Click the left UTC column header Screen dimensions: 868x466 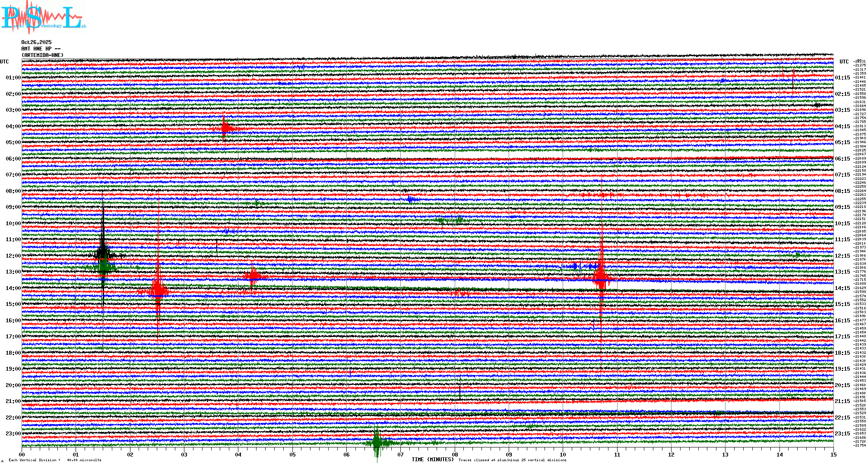[4, 62]
